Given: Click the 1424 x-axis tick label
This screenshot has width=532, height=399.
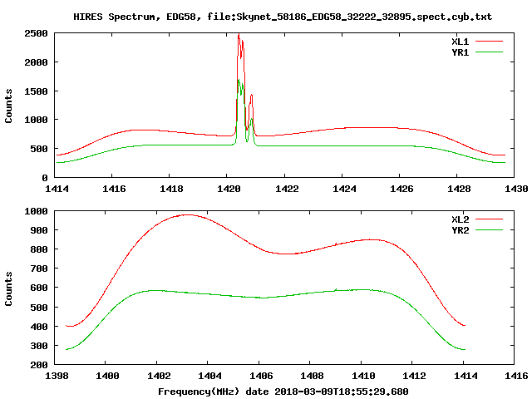Looking at the screenshot, I should tap(344, 189).
